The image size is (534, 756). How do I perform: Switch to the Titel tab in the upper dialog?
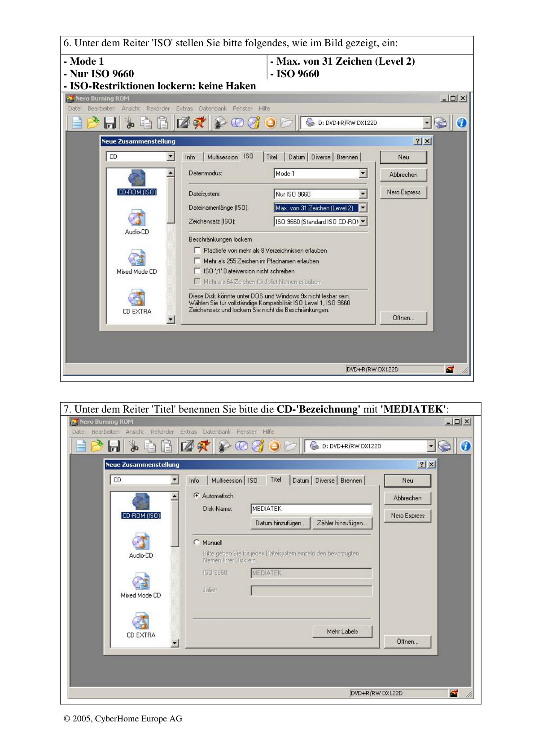click(x=271, y=157)
